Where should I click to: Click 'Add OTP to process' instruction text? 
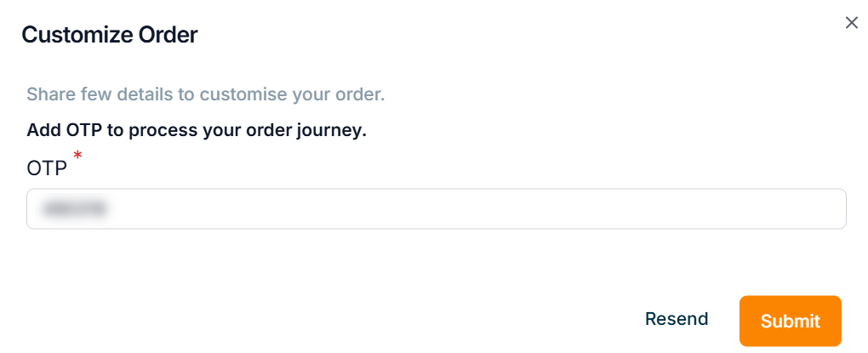click(197, 131)
